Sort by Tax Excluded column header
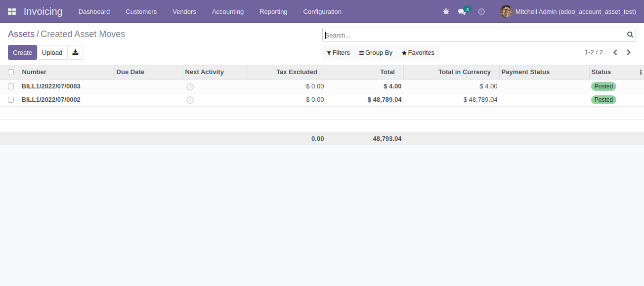644x286 pixels. [287, 72]
